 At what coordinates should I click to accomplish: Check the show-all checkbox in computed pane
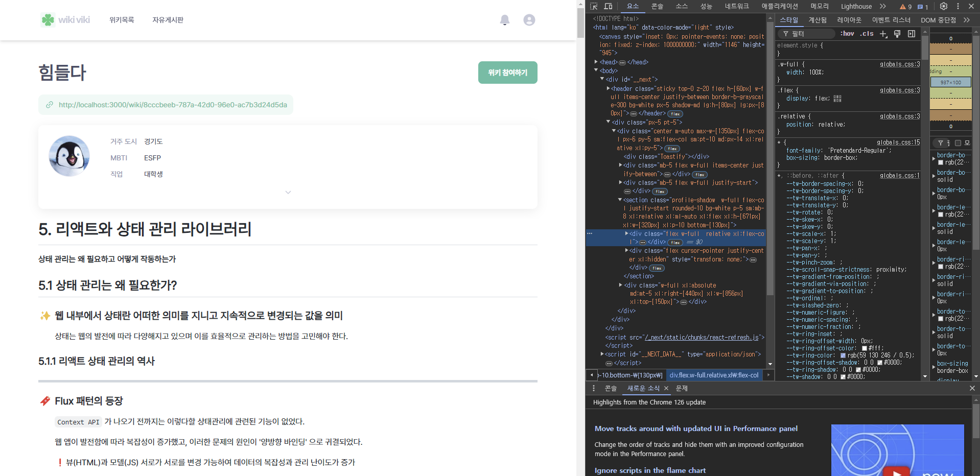point(958,143)
